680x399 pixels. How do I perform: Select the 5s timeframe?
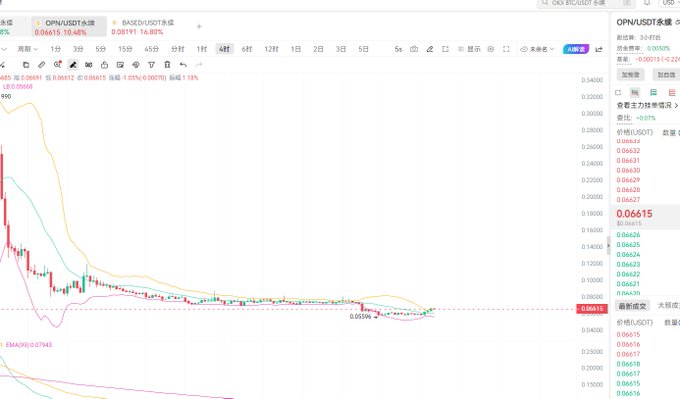click(x=398, y=49)
